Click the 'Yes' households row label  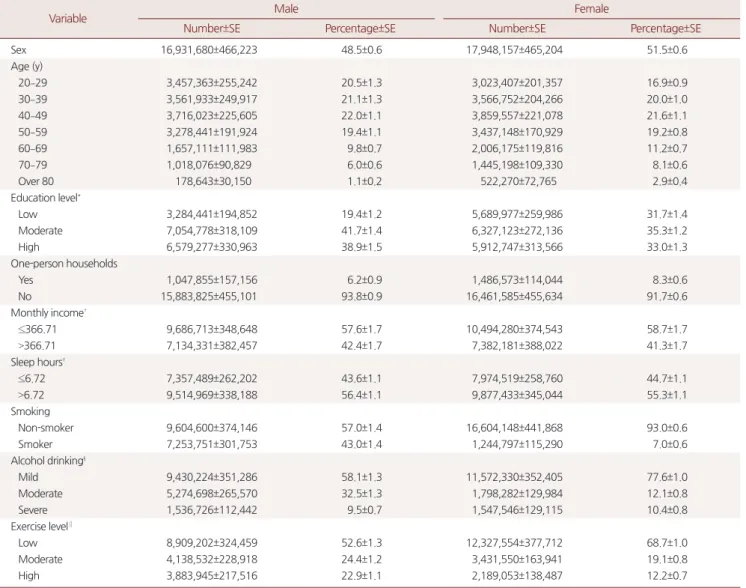26,280
